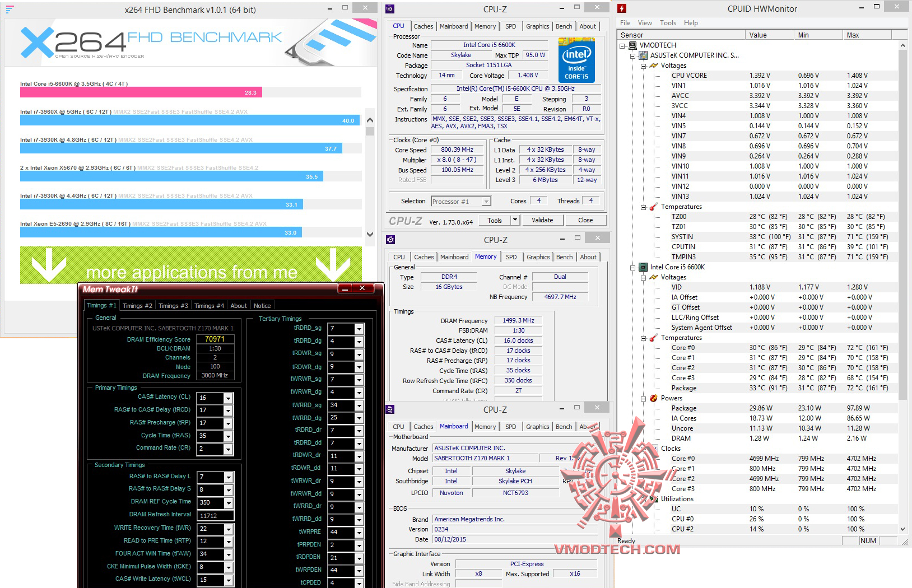The height and width of the screenshot is (588, 912).
Task: Click the motherboard icon beside ASUSTeK COMPUTER INC.
Action: (x=643, y=55)
